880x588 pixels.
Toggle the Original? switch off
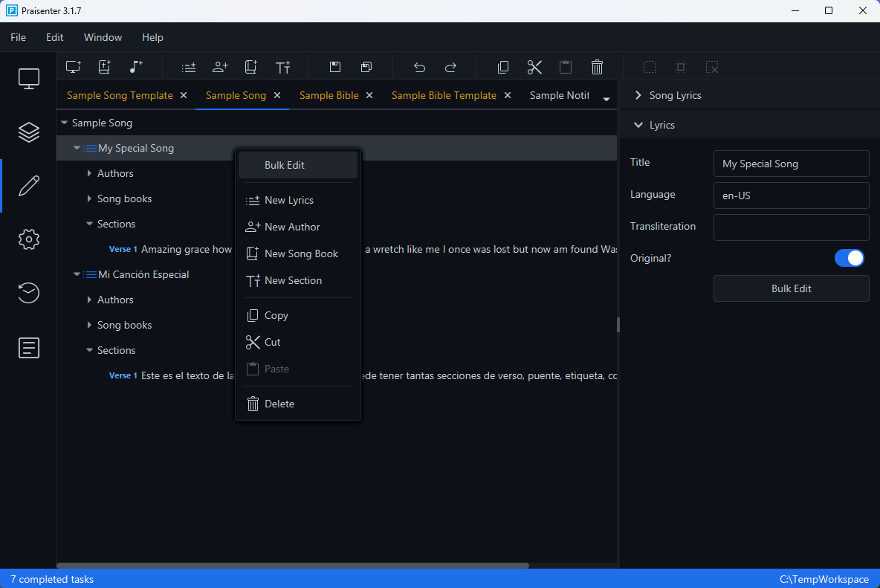pos(849,258)
